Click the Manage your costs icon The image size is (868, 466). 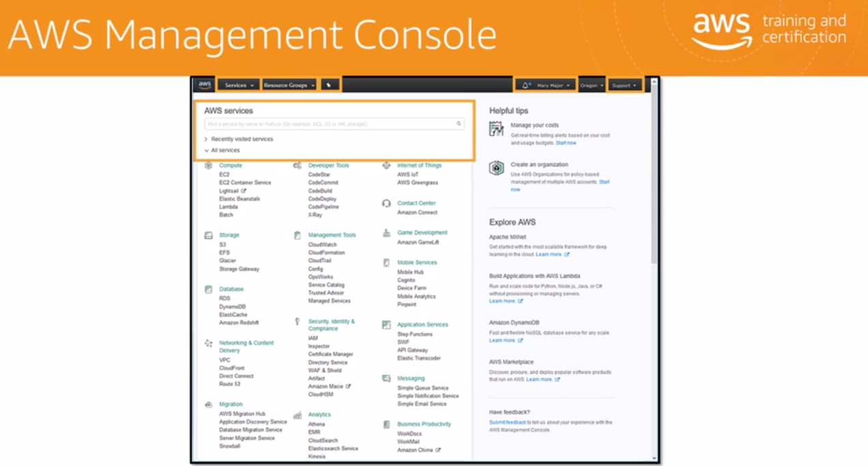point(496,129)
